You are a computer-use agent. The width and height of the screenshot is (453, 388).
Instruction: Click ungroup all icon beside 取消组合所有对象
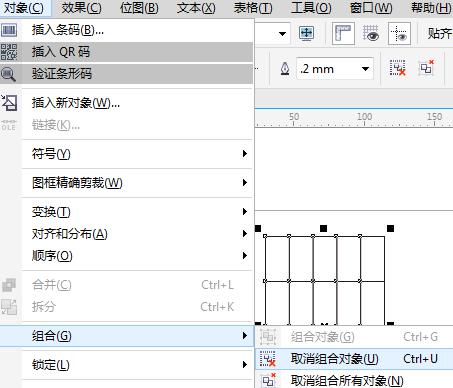(x=268, y=380)
